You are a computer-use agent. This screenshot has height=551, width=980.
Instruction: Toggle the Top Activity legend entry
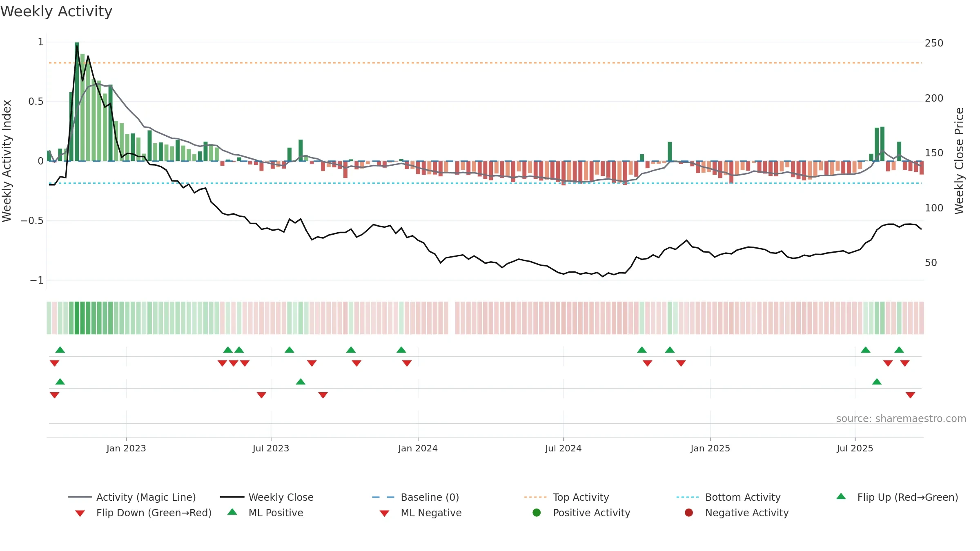[566, 497]
